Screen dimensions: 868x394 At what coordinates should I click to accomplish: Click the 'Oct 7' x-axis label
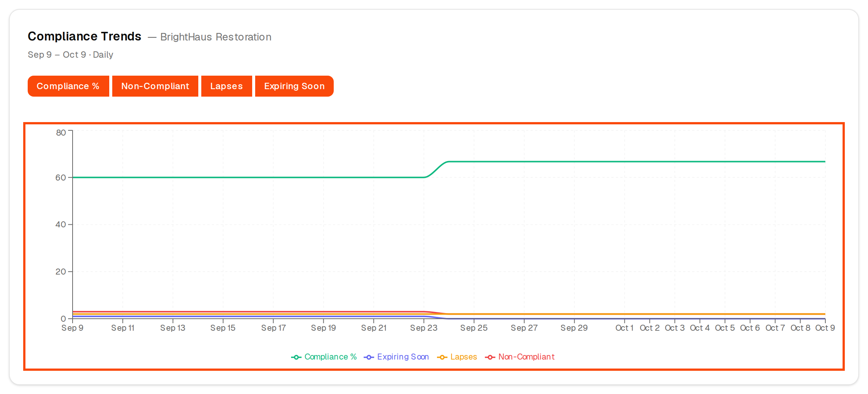pyautogui.click(x=775, y=328)
